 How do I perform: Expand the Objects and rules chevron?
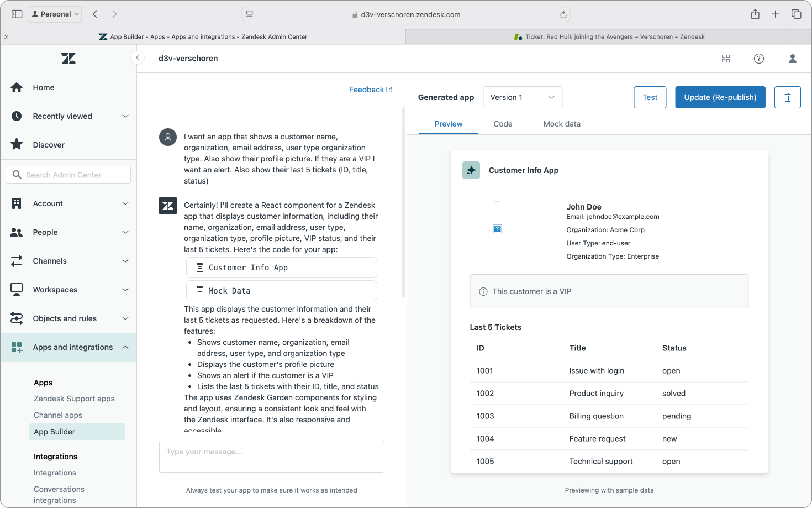click(x=125, y=318)
